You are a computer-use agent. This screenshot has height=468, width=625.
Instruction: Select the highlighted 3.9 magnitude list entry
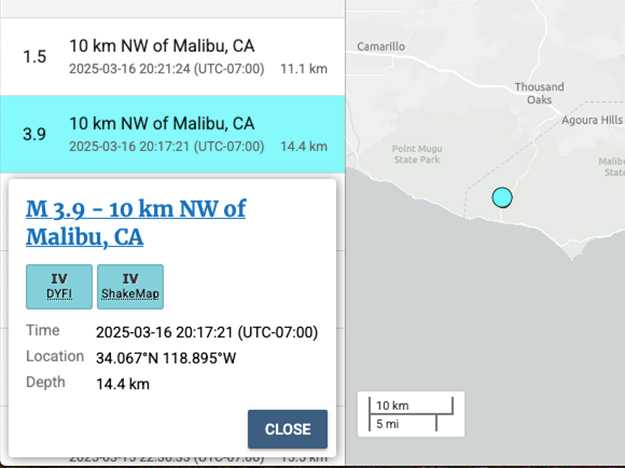click(x=172, y=134)
